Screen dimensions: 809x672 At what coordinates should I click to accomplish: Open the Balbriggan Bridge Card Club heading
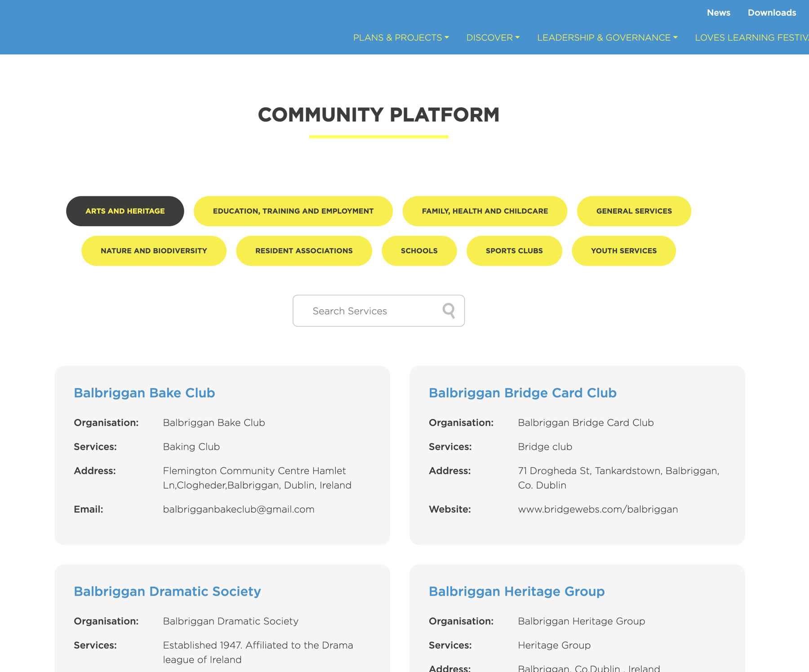click(x=522, y=393)
